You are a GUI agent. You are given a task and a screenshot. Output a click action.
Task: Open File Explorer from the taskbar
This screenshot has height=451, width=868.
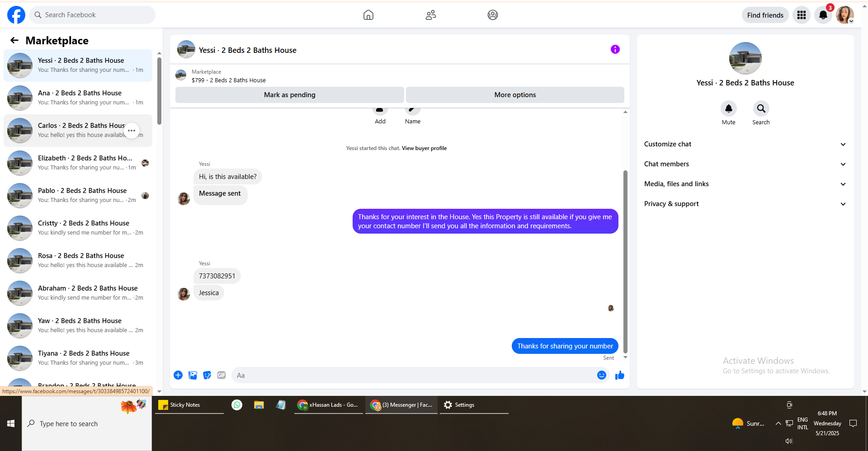259,405
